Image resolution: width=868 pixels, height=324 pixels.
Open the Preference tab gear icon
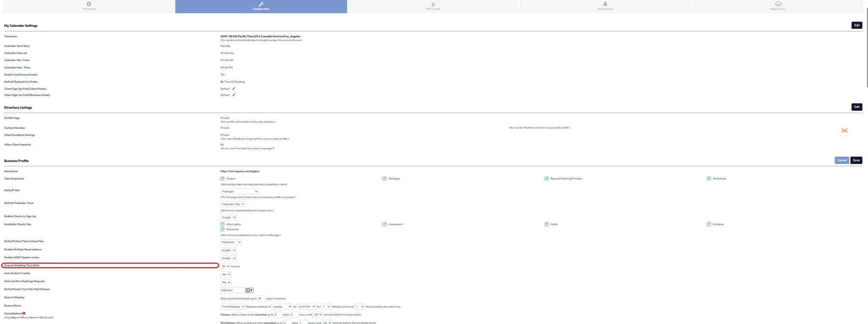pyautogui.click(x=89, y=4)
